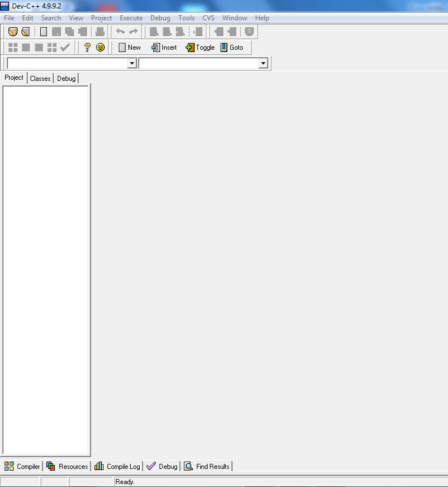Open the Window menu
Screen dimensions: 448x487
[235, 18]
